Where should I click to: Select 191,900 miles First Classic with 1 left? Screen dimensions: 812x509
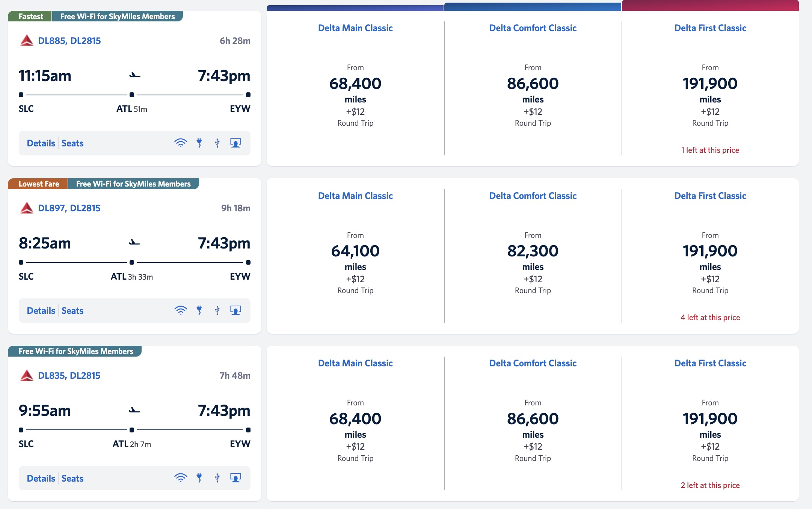coord(710,96)
